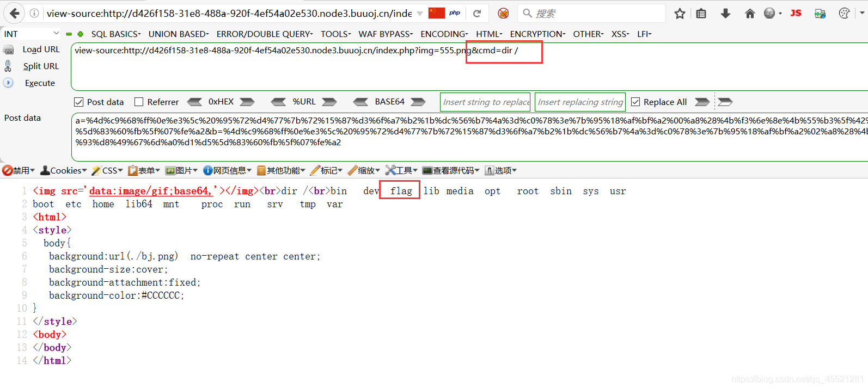This screenshot has width=868, height=389.
Task: Click the php toolbar icon
Action: pos(455,13)
